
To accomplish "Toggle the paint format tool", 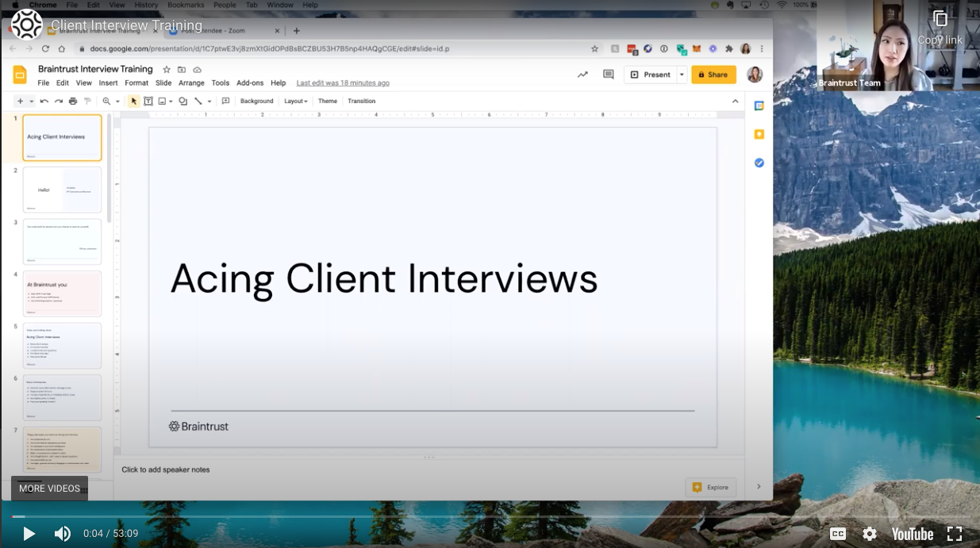I will pyautogui.click(x=87, y=101).
